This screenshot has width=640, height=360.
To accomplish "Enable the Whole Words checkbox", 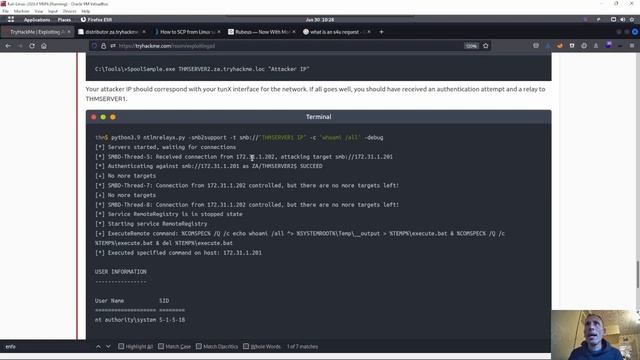I will pos(246,347).
